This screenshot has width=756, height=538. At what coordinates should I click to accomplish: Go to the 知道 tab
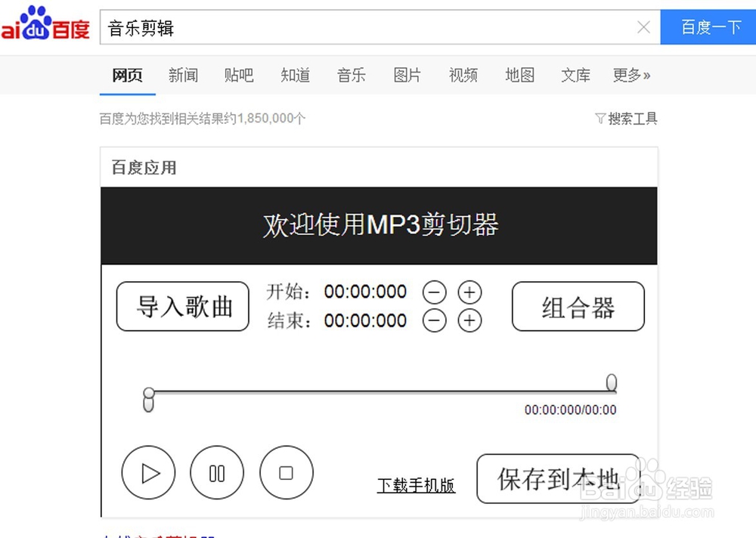(x=295, y=76)
